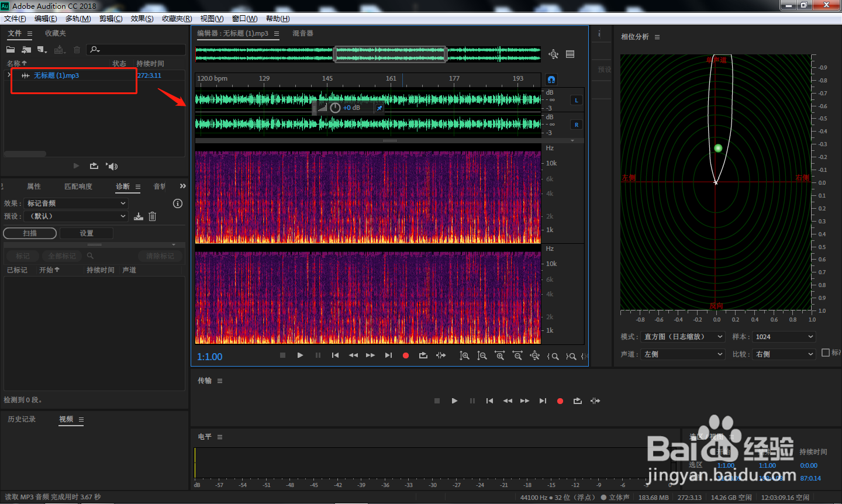Open the editor panel menu icon beside 无标题 (1).mp3
Image resolution: width=842 pixels, height=504 pixels.
pyautogui.click(x=277, y=34)
